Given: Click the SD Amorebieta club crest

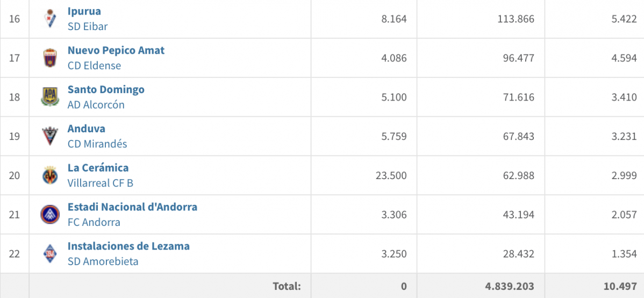Looking at the screenshot, I should [x=50, y=253].
